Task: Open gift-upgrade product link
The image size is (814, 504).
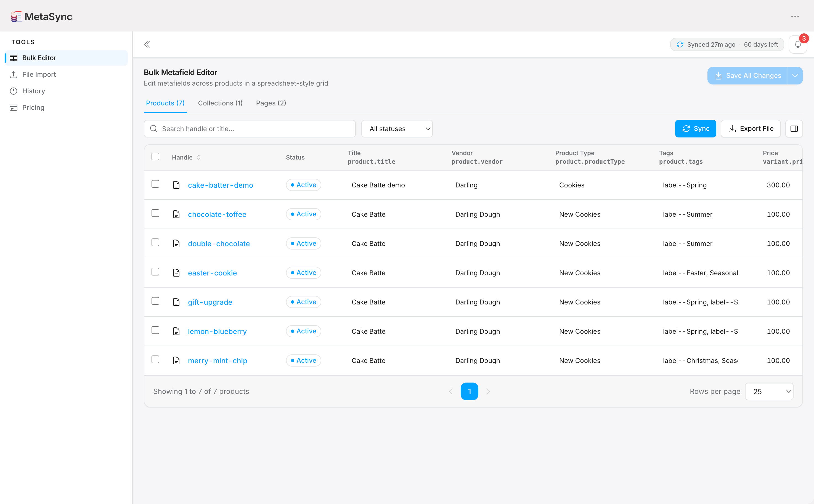Action: click(x=210, y=302)
